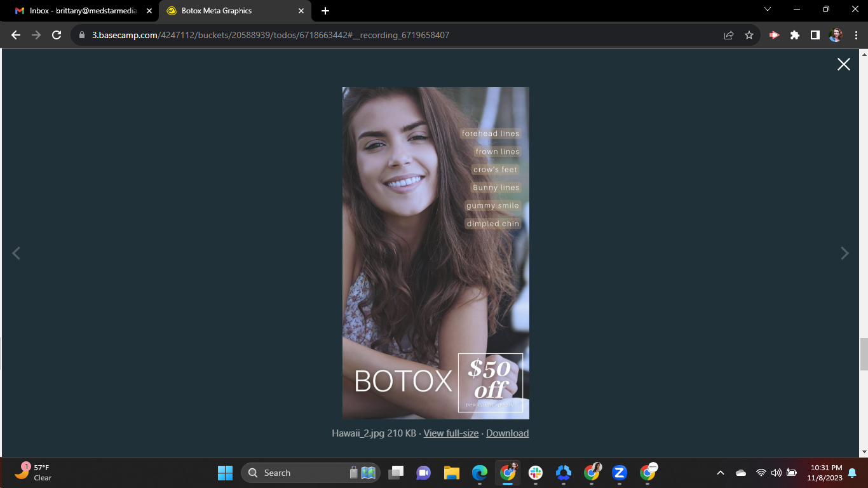The width and height of the screenshot is (868, 488).
Task: Toggle the browser side panel
Action: [815, 35]
